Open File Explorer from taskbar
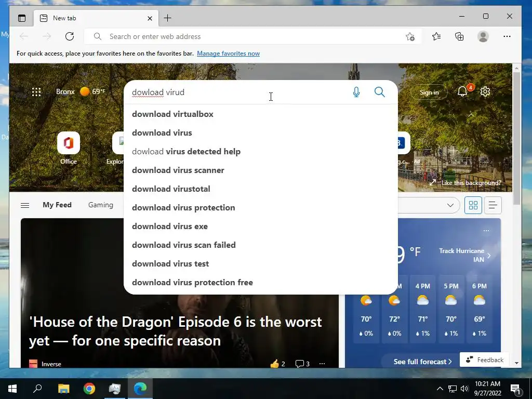 64,389
